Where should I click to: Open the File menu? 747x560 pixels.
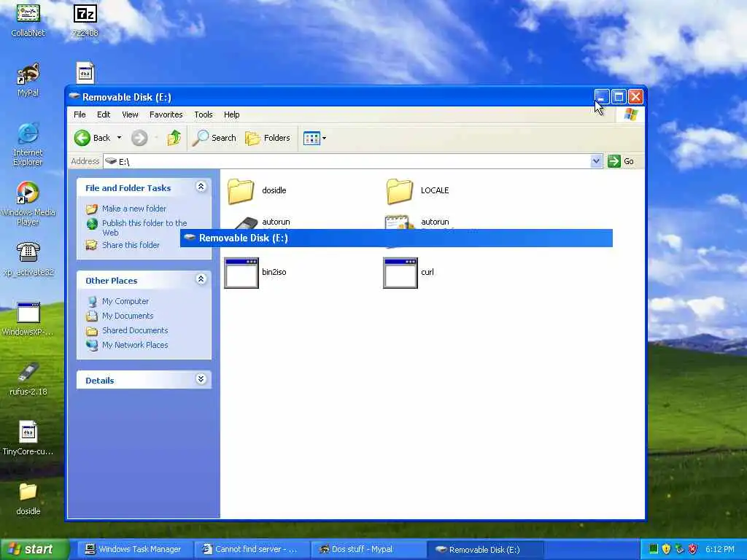pos(80,114)
